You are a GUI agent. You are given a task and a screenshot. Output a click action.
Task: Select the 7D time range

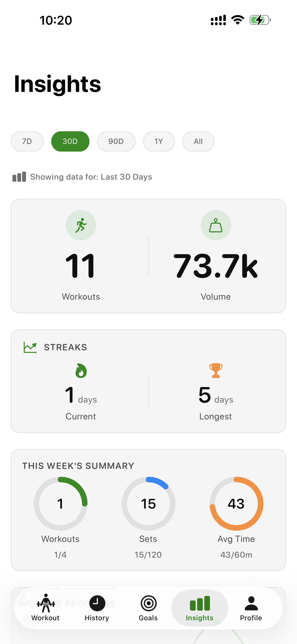(x=27, y=141)
